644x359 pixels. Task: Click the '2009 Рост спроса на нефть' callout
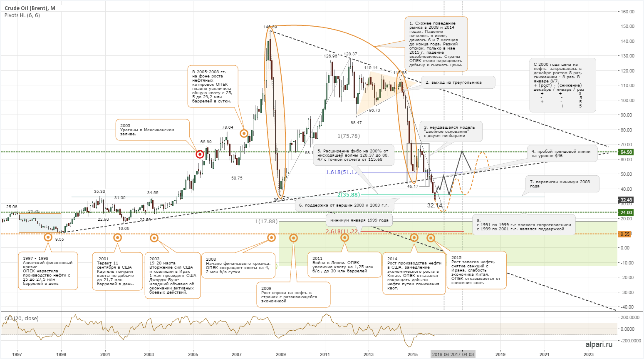[x=293, y=294]
